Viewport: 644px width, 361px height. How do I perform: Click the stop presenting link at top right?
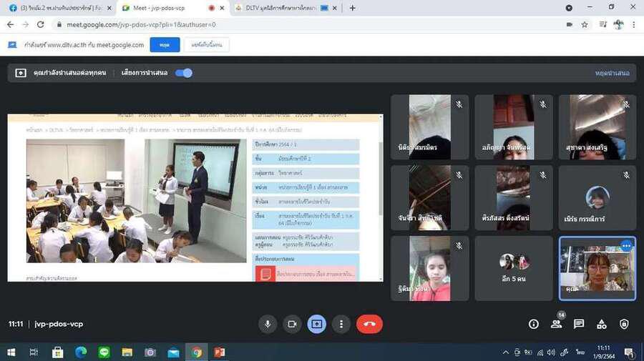612,73
